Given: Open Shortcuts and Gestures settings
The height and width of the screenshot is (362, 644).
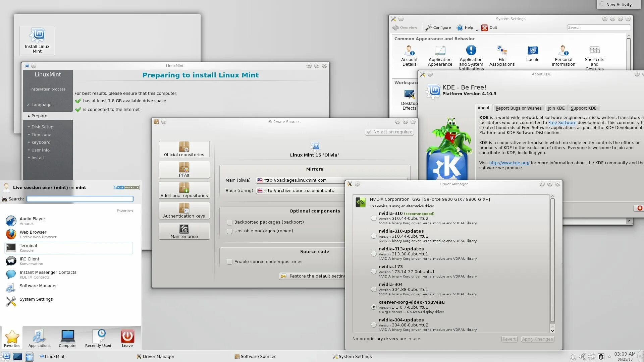Looking at the screenshot, I should coord(594,58).
